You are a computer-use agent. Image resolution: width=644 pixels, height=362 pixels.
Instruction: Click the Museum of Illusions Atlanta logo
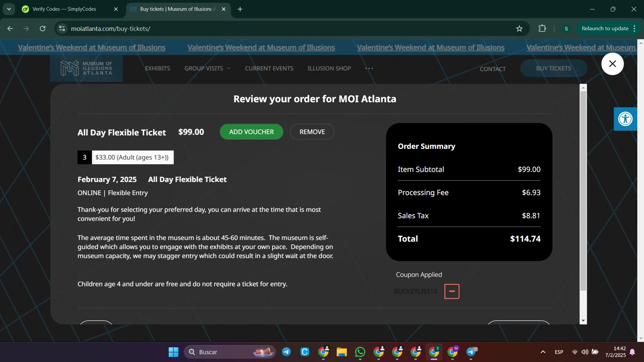(86, 68)
